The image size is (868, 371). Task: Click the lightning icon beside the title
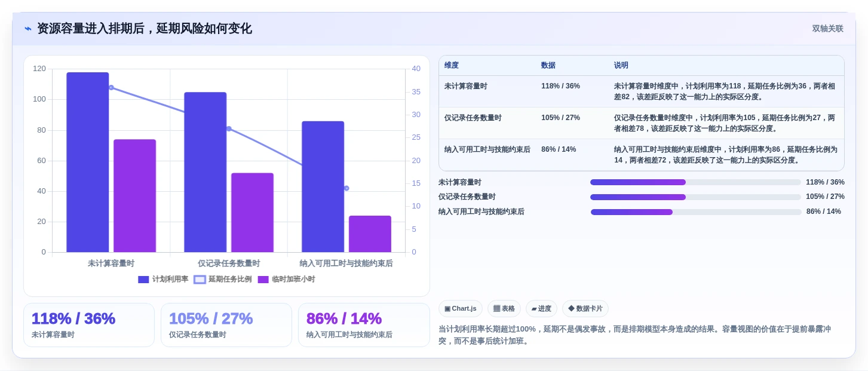point(28,29)
